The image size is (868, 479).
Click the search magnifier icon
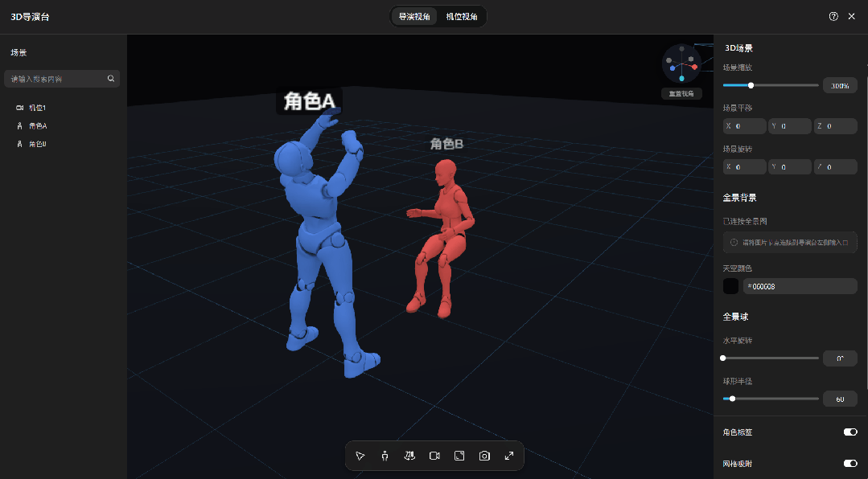(111, 79)
